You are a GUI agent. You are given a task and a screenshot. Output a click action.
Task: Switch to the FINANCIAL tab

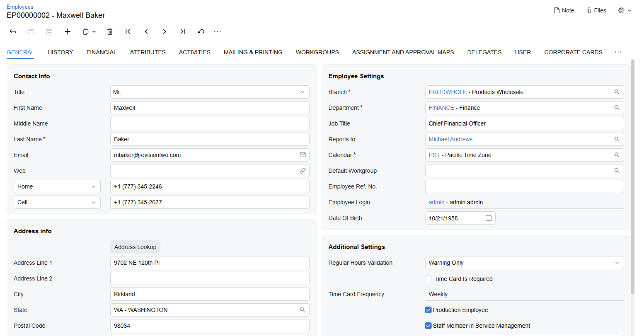102,52
